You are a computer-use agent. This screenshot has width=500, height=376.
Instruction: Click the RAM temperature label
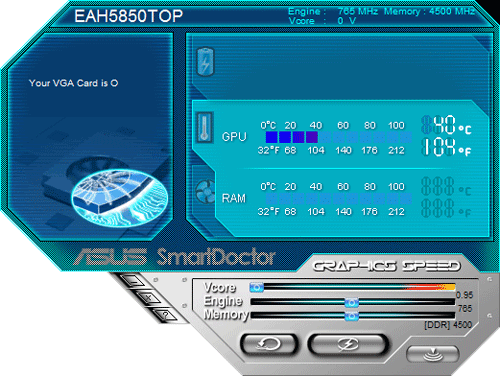pyautogui.click(x=234, y=198)
